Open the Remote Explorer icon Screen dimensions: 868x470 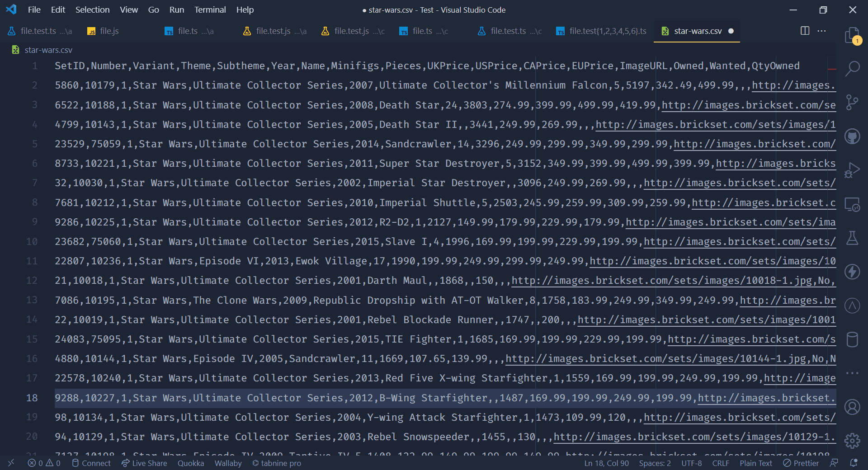(x=852, y=204)
